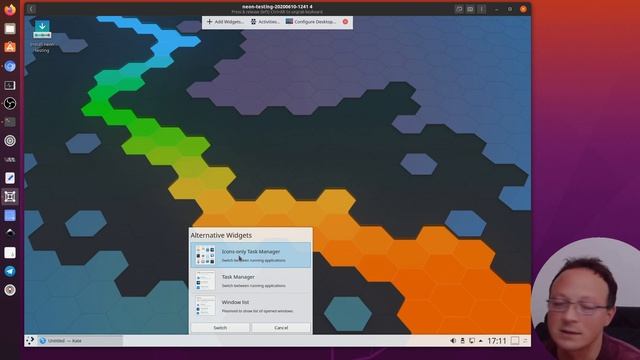Image resolution: width=640 pixels, height=360 pixels.
Task: Open the disc icon at the dock bottom
Action: [x=10, y=290]
